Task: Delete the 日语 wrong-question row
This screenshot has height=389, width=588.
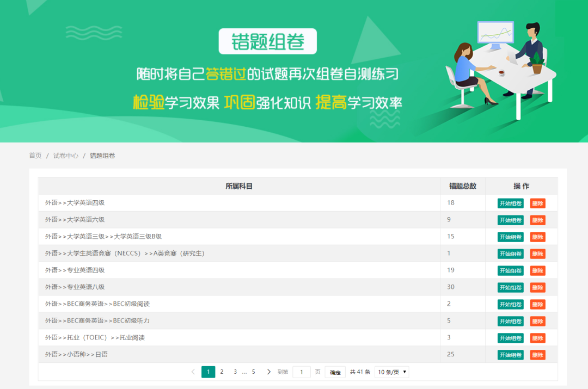Action: point(537,355)
